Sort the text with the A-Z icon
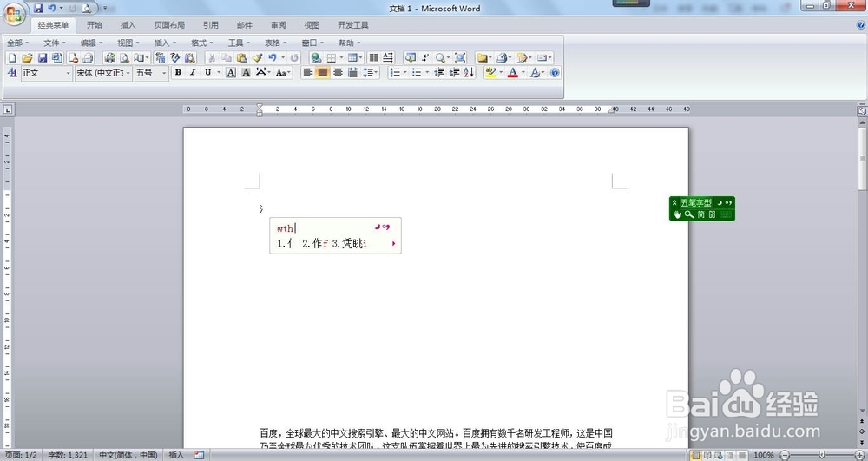 pyautogui.click(x=470, y=73)
